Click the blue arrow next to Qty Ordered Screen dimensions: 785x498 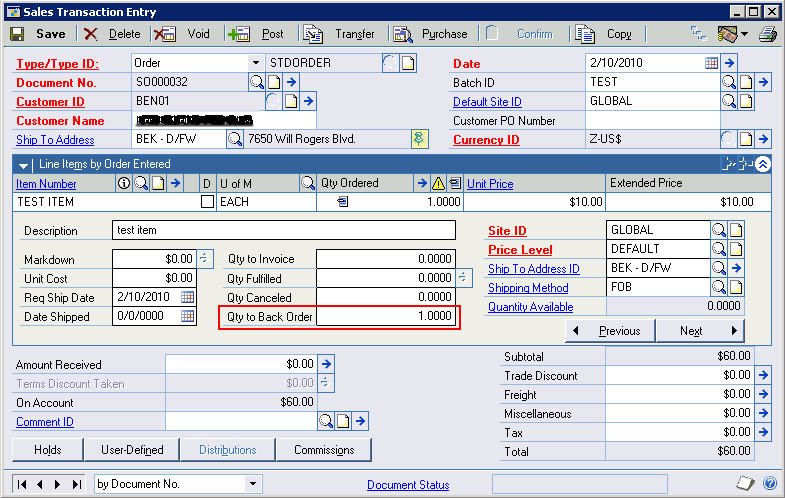(422, 183)
